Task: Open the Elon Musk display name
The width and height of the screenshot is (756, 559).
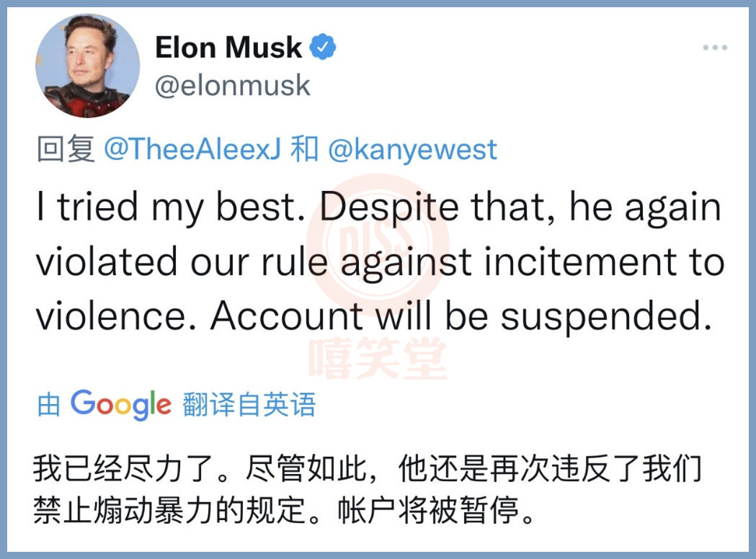Action: tap(228, 48)
